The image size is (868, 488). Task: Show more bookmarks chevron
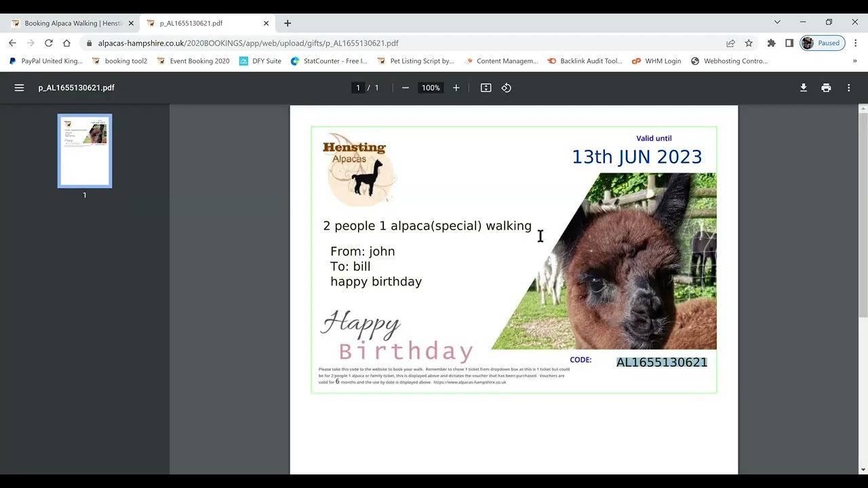point(854,61)
